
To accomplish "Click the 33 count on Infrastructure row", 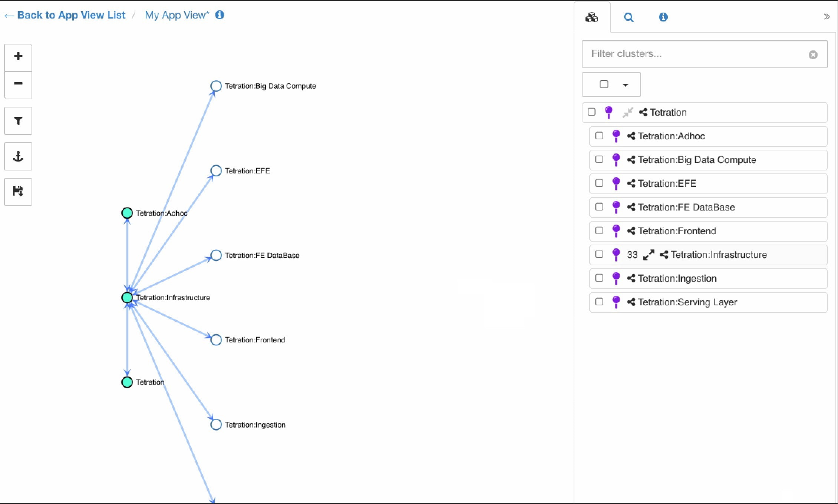I will (x=632, y=255).
